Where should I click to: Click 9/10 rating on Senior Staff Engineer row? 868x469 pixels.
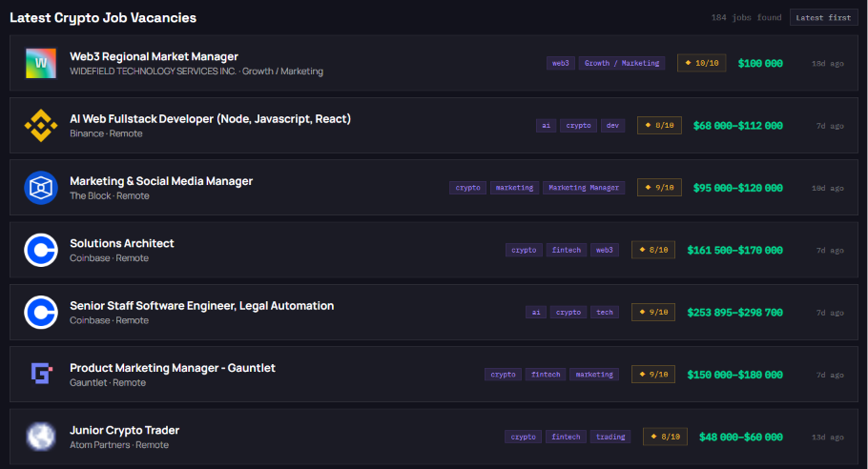coord(653,313)
